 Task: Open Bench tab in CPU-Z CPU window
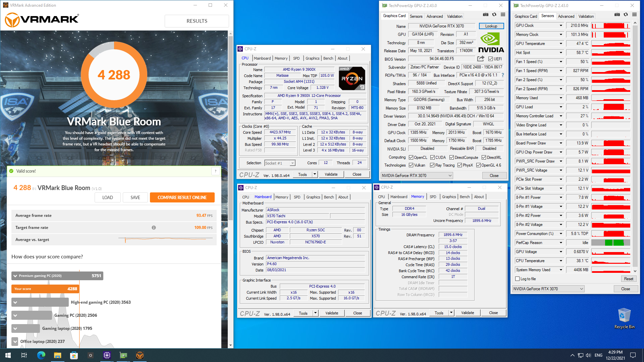tap(328, 58)
